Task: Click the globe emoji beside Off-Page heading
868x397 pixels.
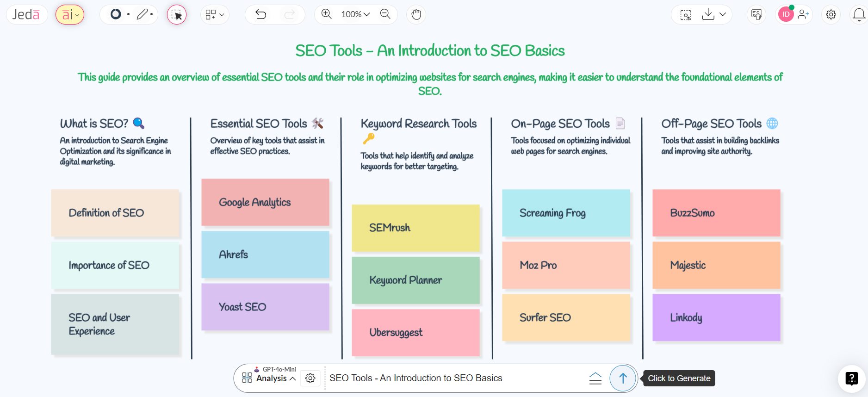Action: coord(772,124)
